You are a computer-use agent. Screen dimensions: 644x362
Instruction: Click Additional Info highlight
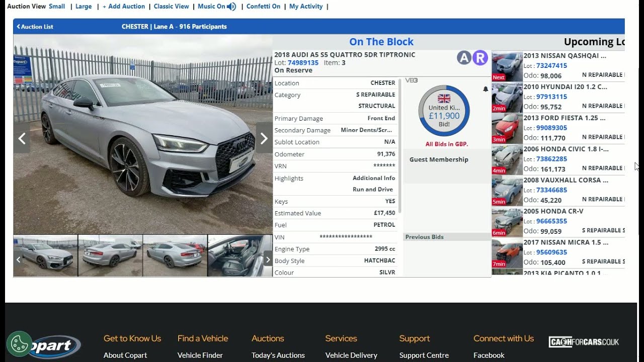coord(374,178)
